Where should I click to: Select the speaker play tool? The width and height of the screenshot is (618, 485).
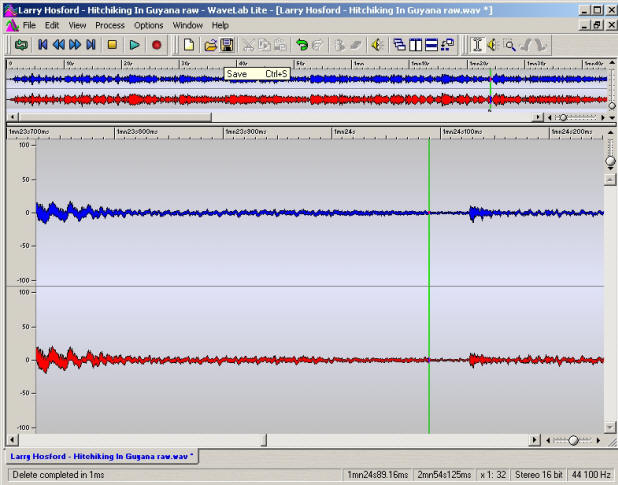click(x=493, y=45)
